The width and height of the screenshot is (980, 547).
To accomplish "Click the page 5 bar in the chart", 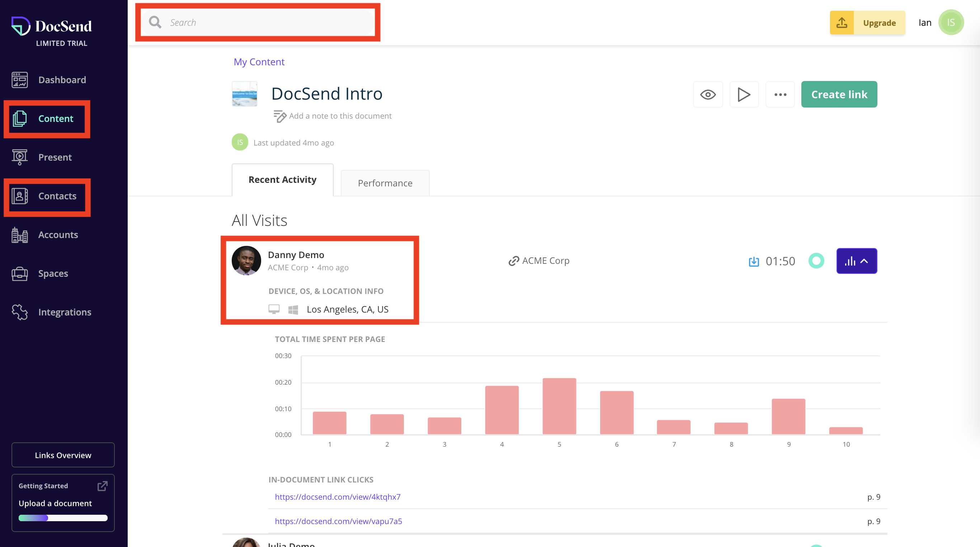I will pyautogui.click(x=559, y=406).
